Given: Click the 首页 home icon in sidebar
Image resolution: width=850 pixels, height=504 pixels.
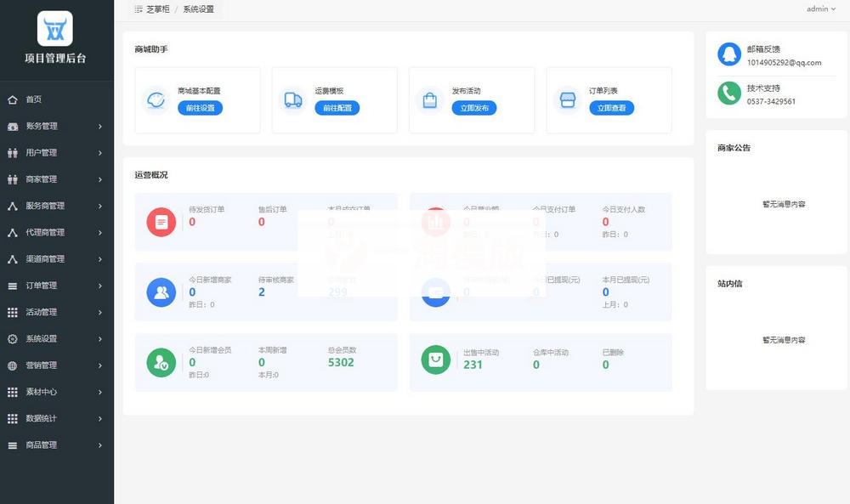Looking at the screenshot, I should click(x=13, y=99).
